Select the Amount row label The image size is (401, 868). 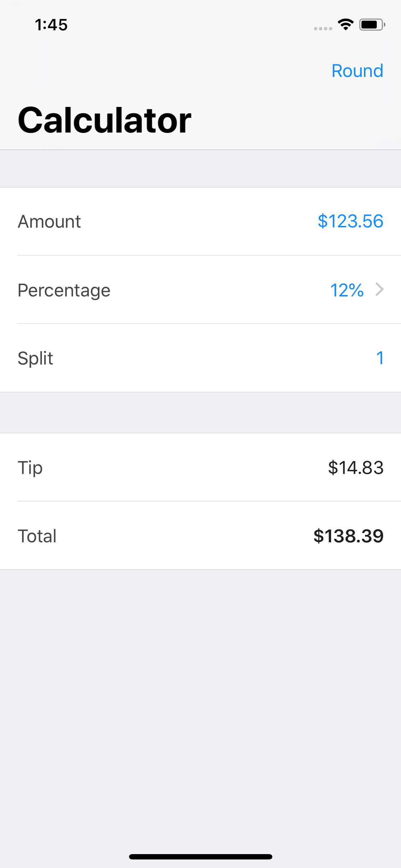pos(49,222)
